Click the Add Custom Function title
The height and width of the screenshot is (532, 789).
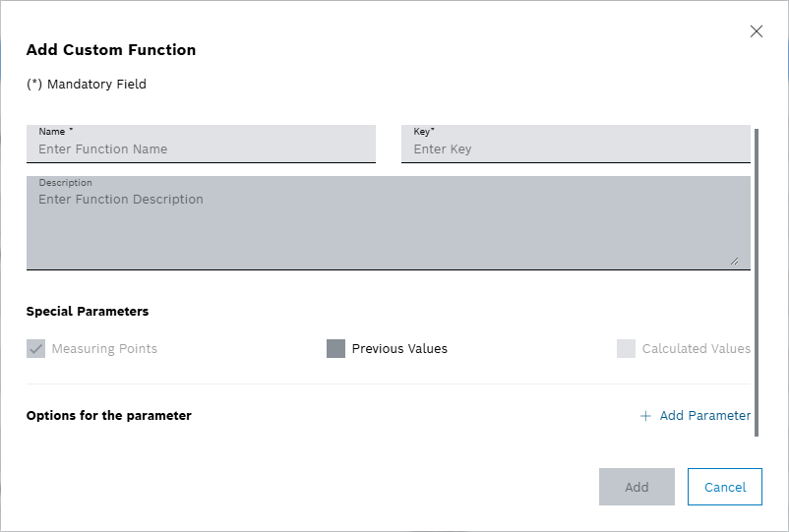coord(110,50)
